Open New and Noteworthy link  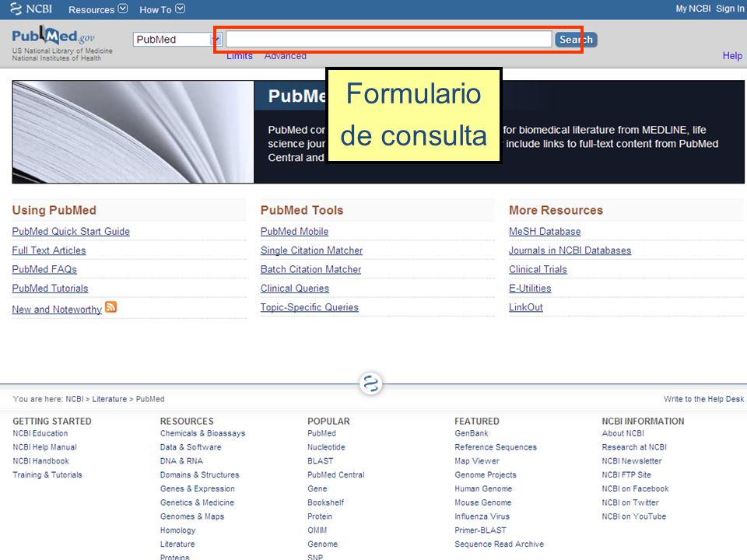click(x=57, y=310)
